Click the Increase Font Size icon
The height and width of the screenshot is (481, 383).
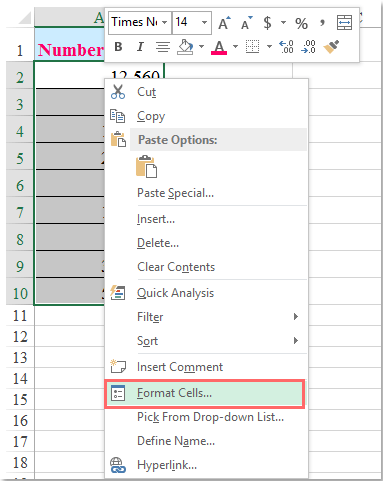pyautogui.click(x=224, y=23)
